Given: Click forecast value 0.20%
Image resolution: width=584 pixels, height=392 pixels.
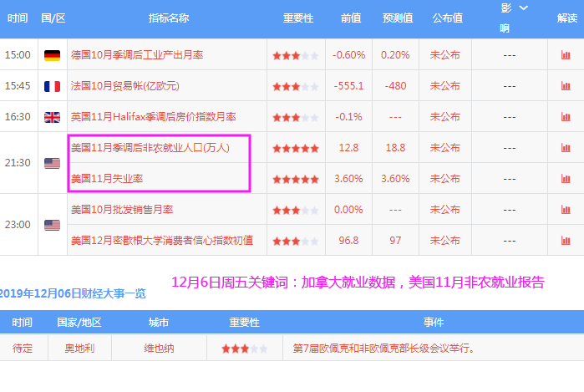Looking at the screenshot, I should click(x=395, y=55).
